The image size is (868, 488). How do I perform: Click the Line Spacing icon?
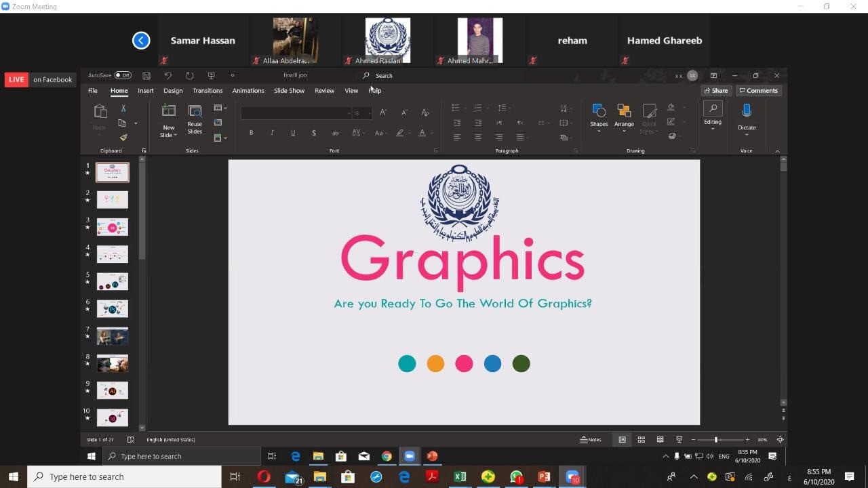pyautogui.click(x=502, y=108)
